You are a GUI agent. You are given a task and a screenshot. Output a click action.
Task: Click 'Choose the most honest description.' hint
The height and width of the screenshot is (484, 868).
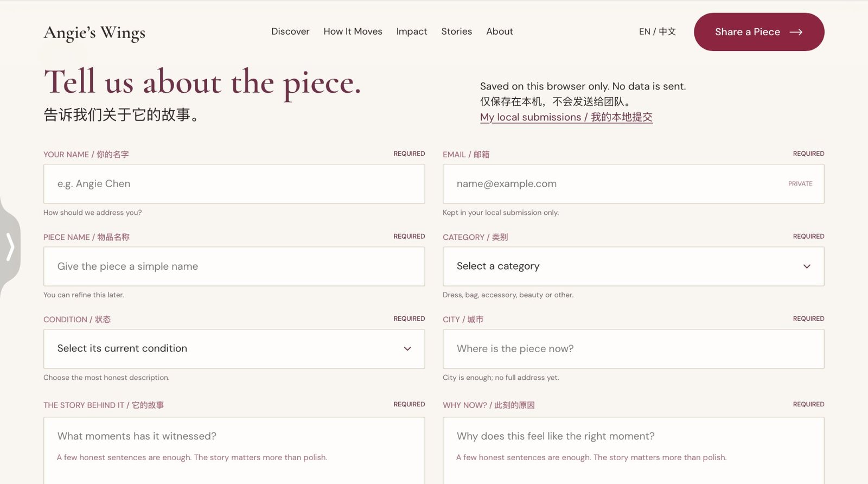[x=106, y=378]
